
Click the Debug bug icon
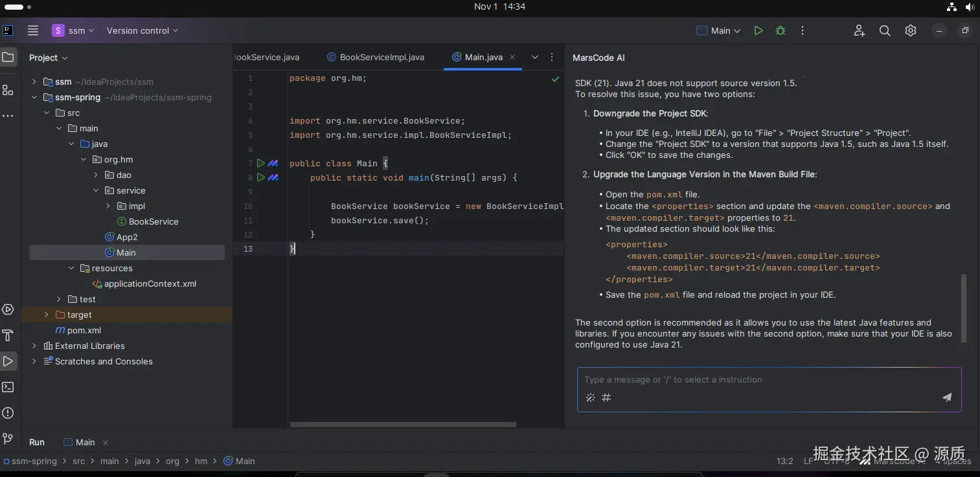click(x=781, y=30)
